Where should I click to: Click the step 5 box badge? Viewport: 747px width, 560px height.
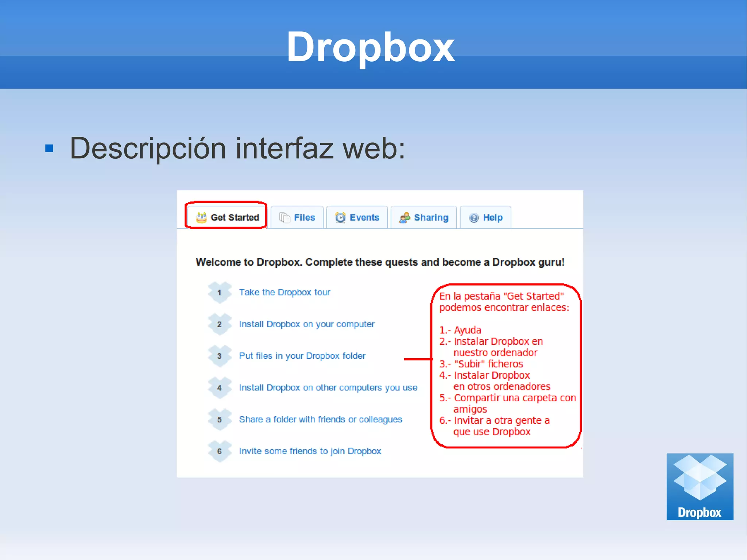(220, 419)
